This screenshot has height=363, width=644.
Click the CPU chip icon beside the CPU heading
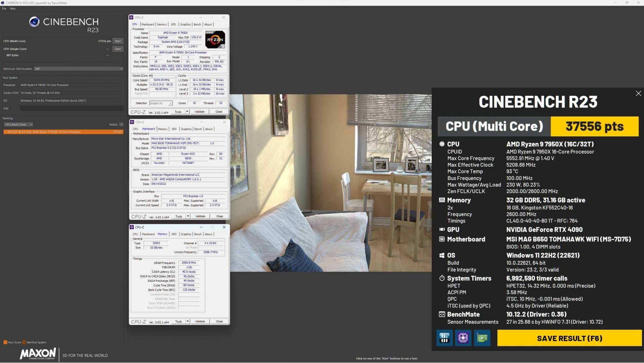[x=442, y=144]
